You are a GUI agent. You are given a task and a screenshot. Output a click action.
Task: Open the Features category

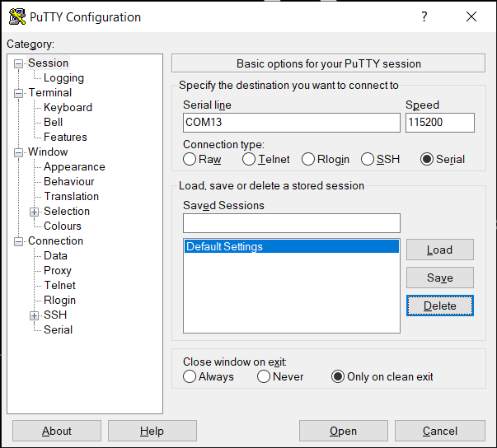coord(65,137)
